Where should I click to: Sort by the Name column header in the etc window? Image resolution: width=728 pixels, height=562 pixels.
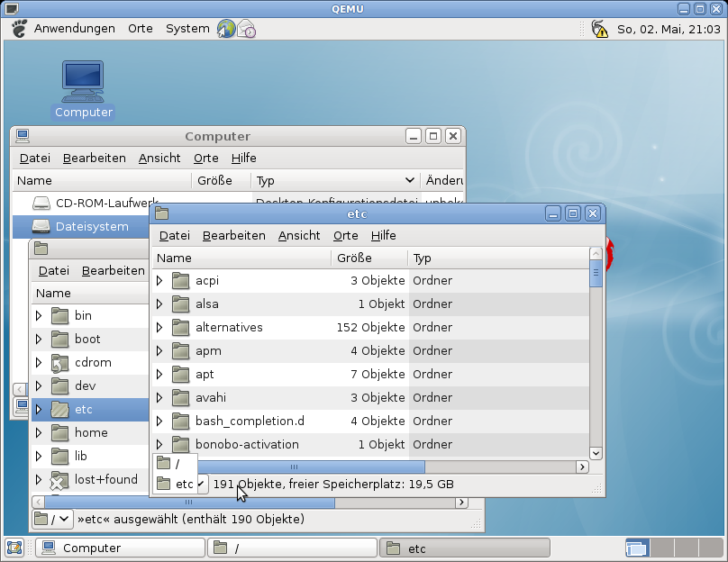click(x=241, y=258)
